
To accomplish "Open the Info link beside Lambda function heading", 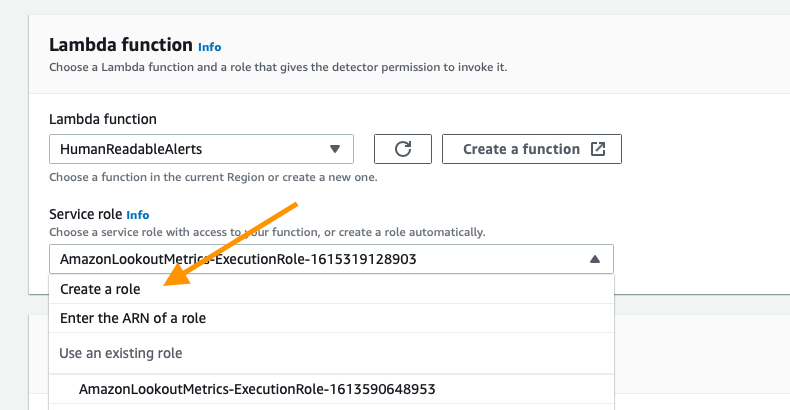I will pyautogui.click(x=210, y=47).
